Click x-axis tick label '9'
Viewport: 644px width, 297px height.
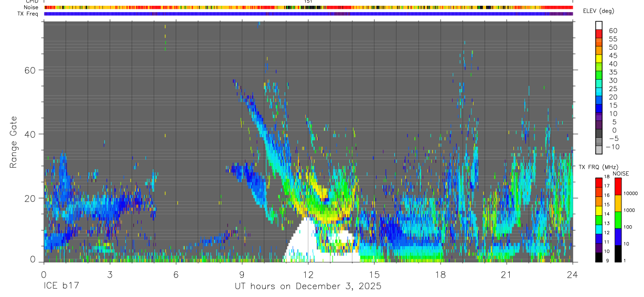click(x=242, y=274)
